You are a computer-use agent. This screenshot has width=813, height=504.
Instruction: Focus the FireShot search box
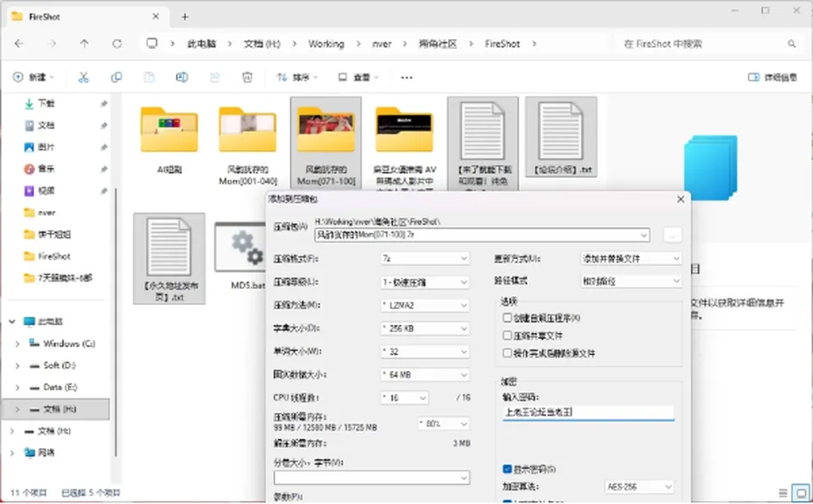point(701,44)
